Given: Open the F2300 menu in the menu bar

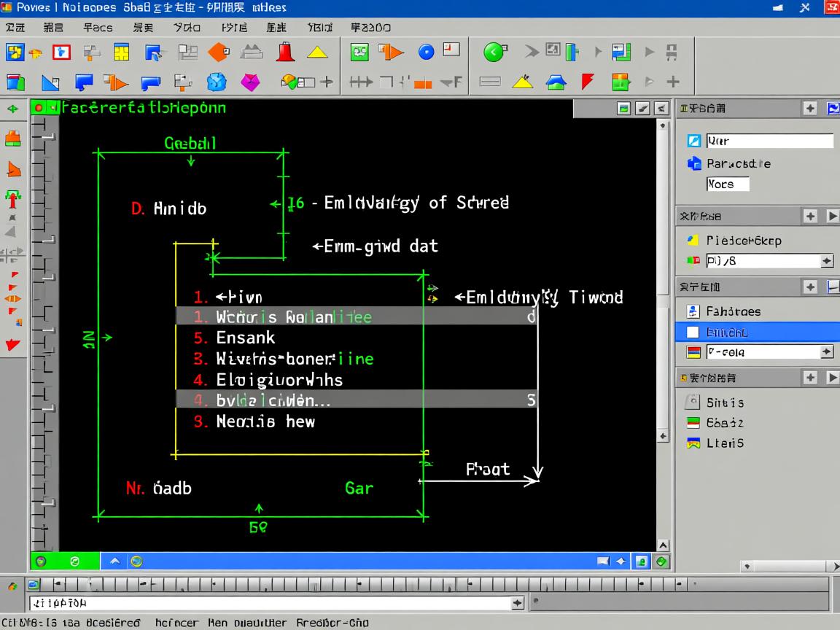Looking at the screenshot, I should (370, 28).
